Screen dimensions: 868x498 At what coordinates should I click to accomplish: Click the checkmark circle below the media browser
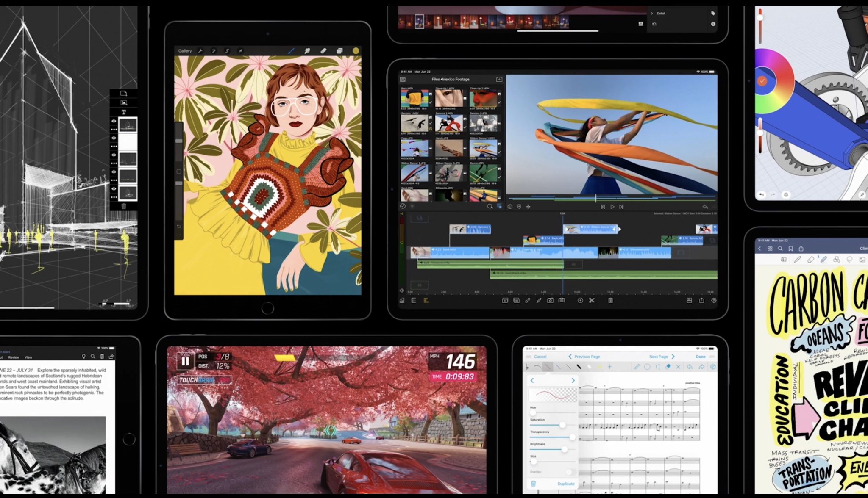[403, 206]
